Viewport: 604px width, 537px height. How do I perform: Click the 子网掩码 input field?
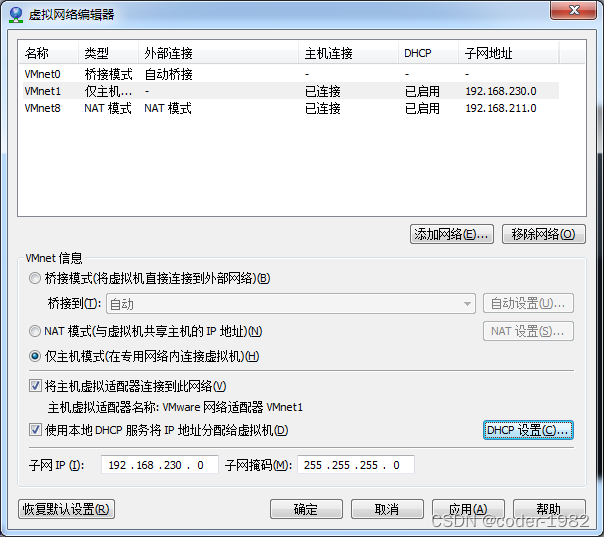pyautogui.click(x=356, y=465)
